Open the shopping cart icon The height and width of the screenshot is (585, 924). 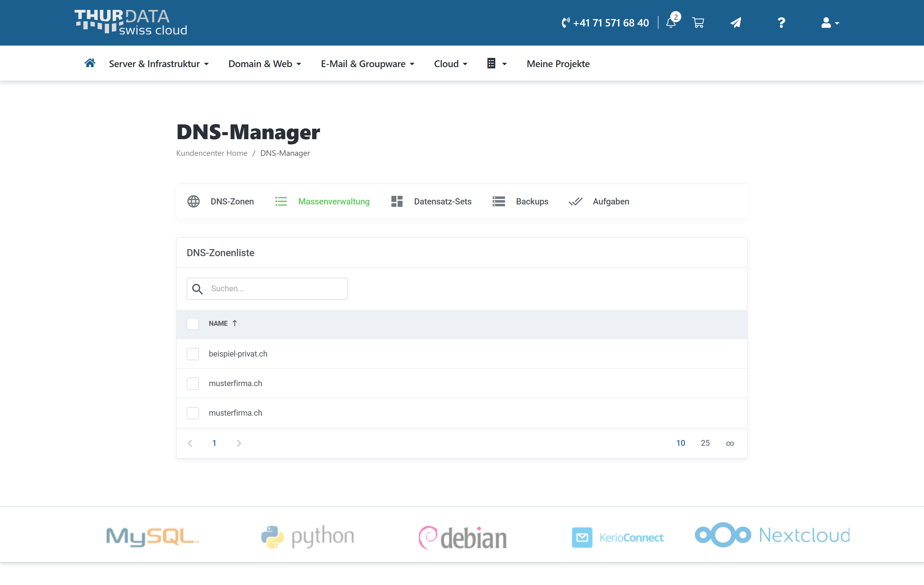tap(698, 23)
